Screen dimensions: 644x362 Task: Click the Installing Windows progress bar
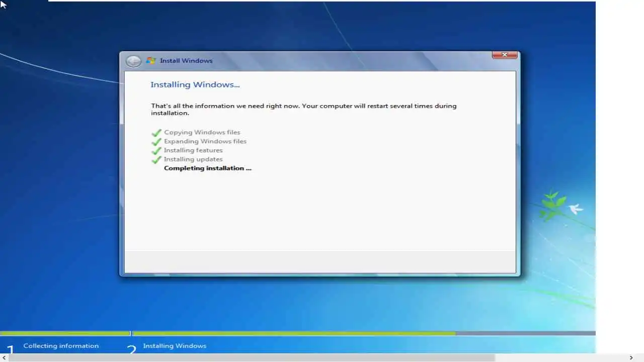[364, 333]
